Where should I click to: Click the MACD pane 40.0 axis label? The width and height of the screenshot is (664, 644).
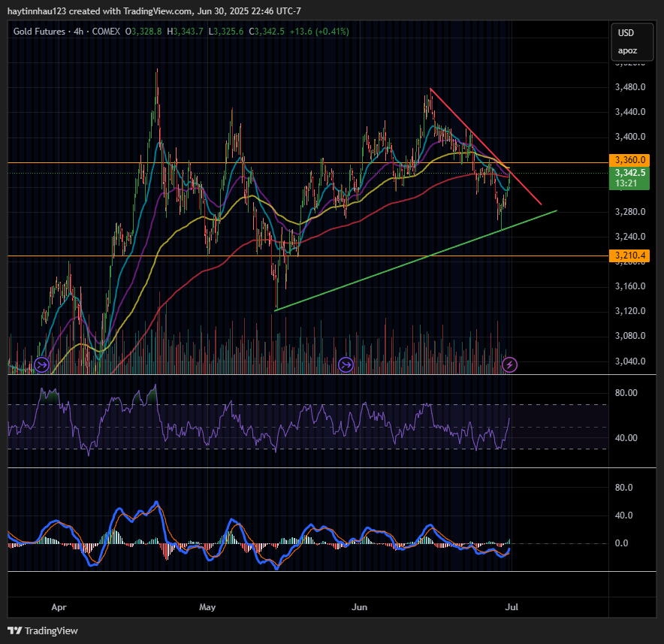tap(623, 516)
